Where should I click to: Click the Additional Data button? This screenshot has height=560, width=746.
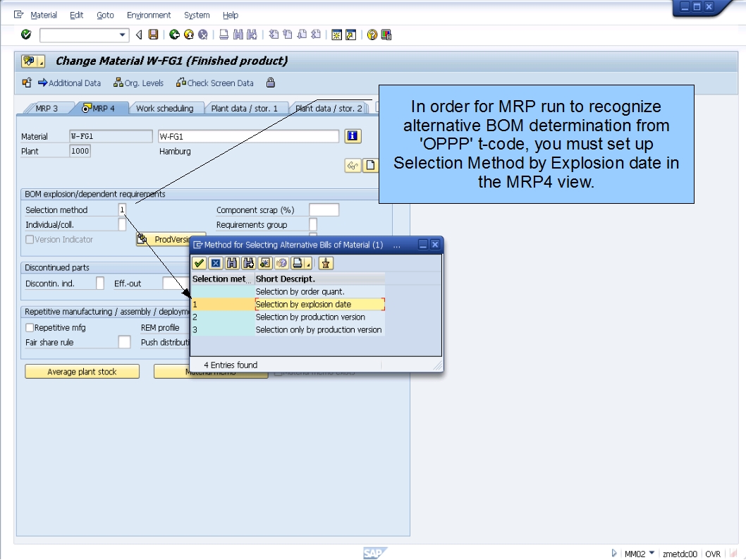tap(69, 83)
